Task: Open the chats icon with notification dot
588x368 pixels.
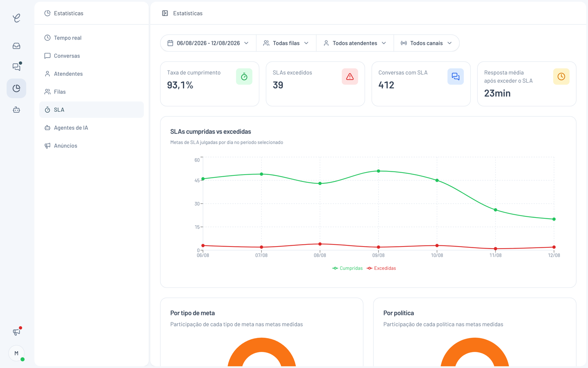Action: click(x=16, y=67)
